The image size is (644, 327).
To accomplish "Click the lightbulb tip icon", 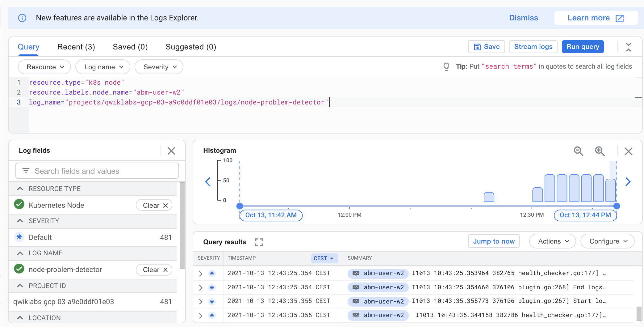I will 446,67.
